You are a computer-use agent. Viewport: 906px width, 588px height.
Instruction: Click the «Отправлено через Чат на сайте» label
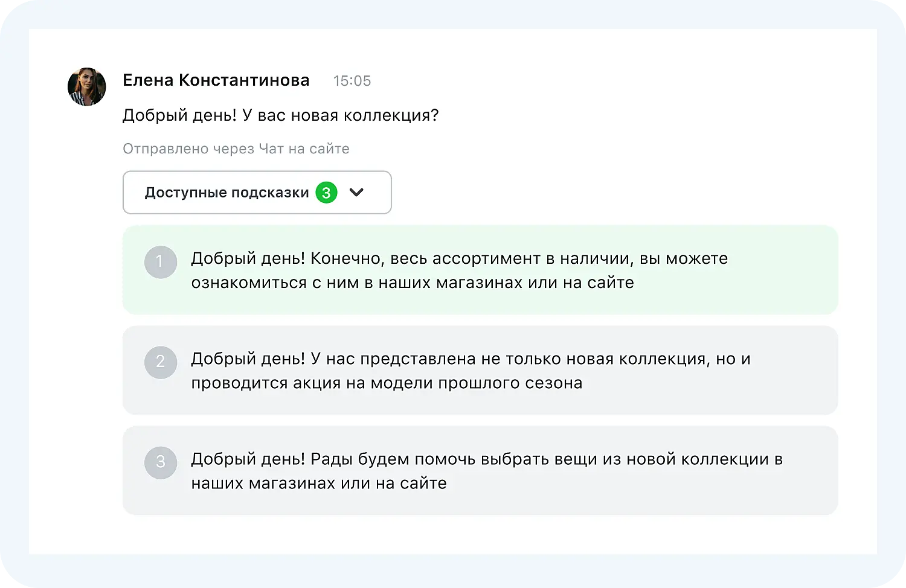pyautogui.click(x=236, y=149)
